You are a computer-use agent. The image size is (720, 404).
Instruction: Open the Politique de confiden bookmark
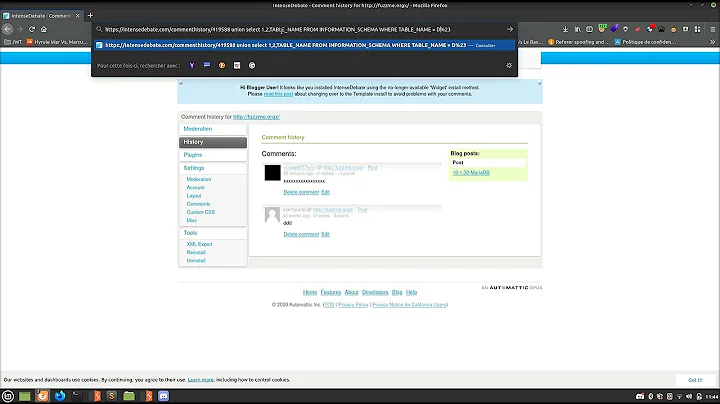coord(646,42)
